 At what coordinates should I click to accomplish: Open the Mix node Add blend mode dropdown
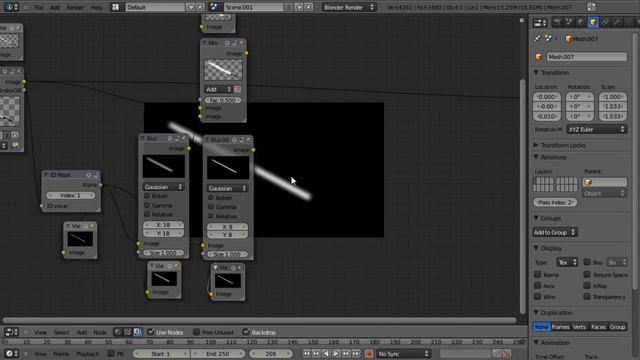218,89
